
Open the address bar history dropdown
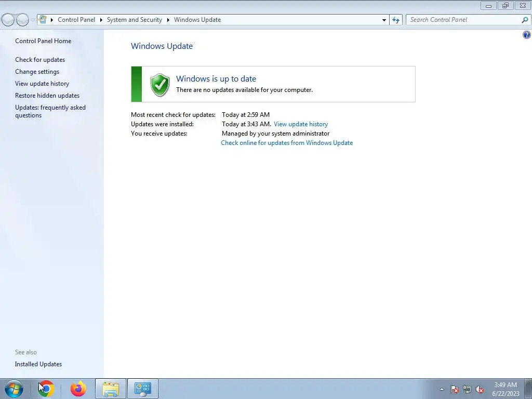pos(384,20)
